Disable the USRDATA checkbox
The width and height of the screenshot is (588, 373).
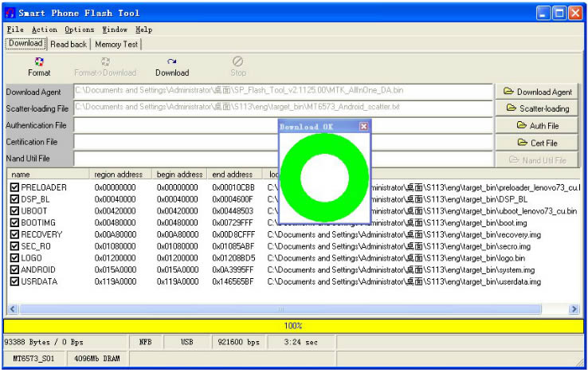(x=14, y=281)
